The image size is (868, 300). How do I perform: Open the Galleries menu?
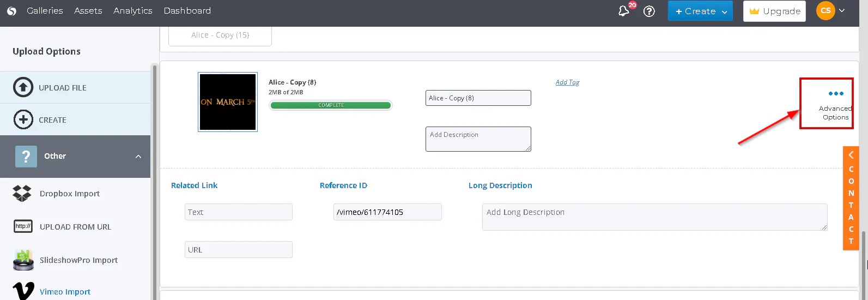tap(45, 11)
